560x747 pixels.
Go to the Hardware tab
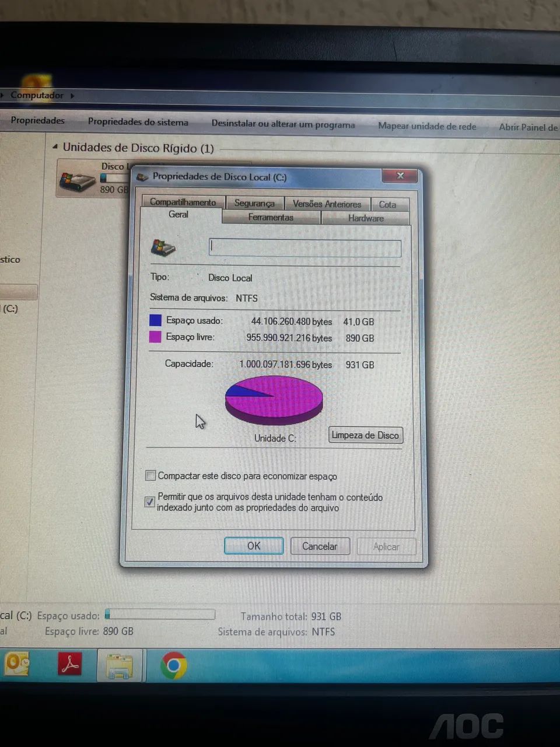point(366,218)
